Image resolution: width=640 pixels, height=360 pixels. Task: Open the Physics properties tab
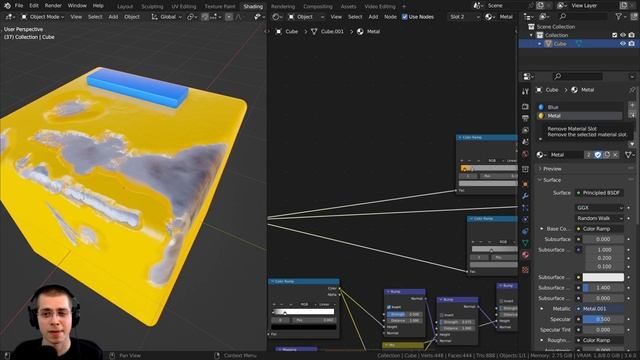[x=525, y=220]
